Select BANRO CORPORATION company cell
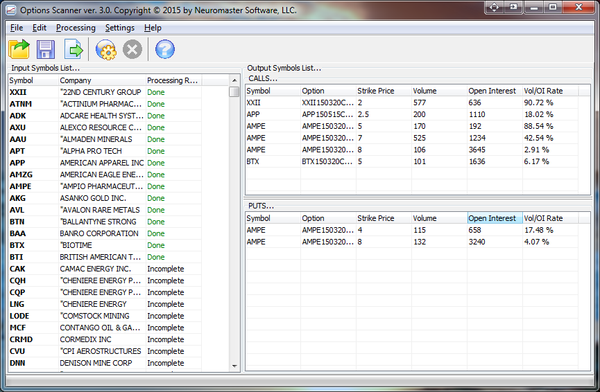Screen dimensions: 600x392 click(102, 234)
